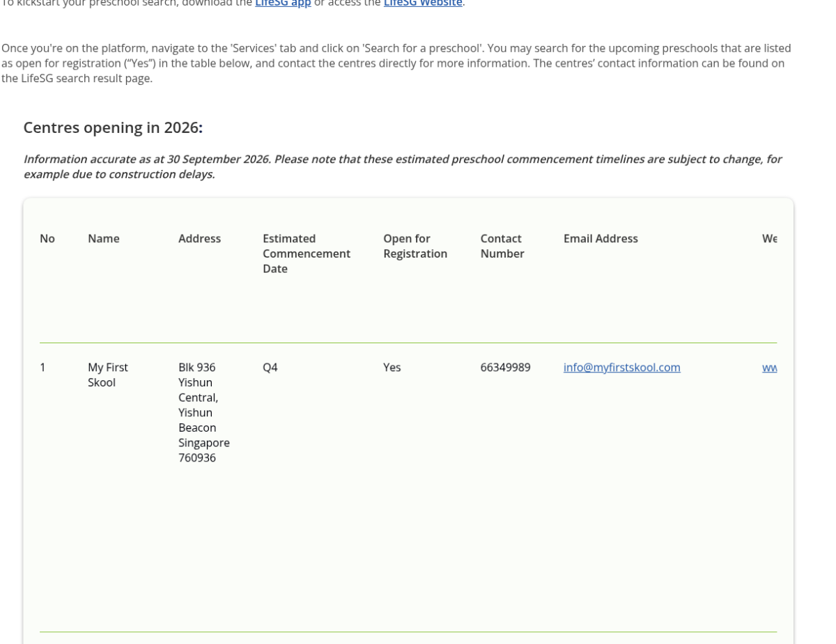Click the contact number 66349989
Image resolution: width=836 pixels, height=644 pixels.
506,368
